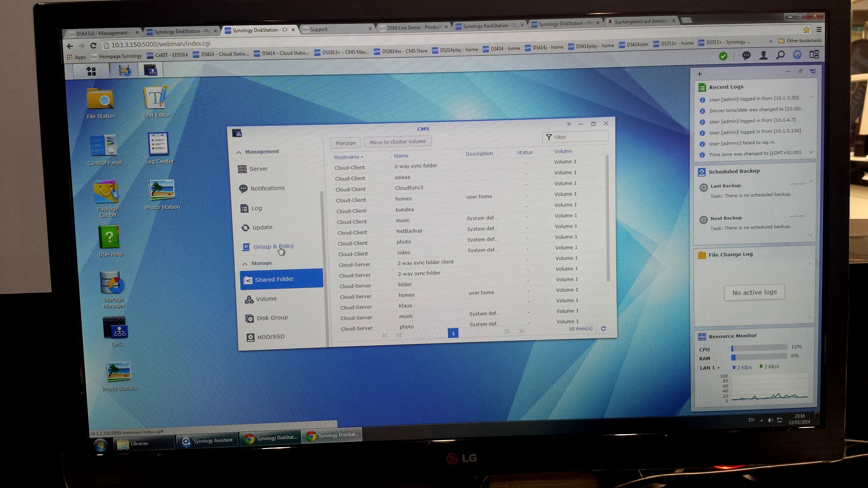Click the help question mark in CMS window
The image size is (868, 488).
(x=569, y=124)
